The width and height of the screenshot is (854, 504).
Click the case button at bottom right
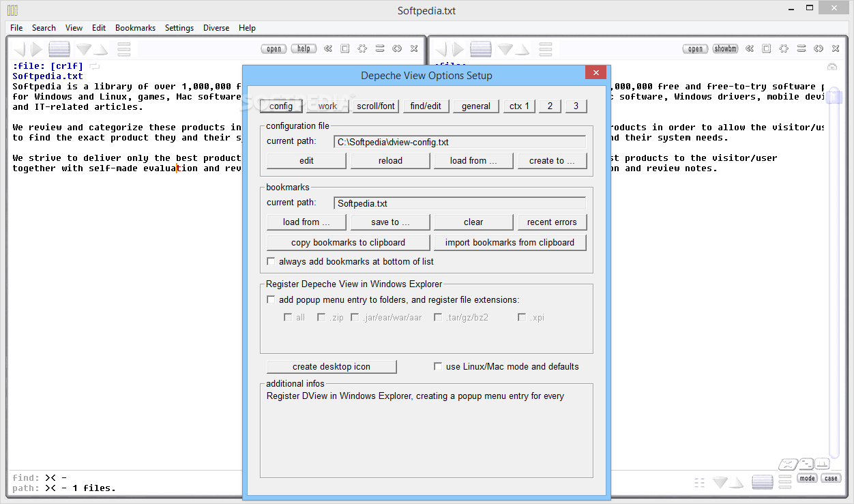(831, 478)
